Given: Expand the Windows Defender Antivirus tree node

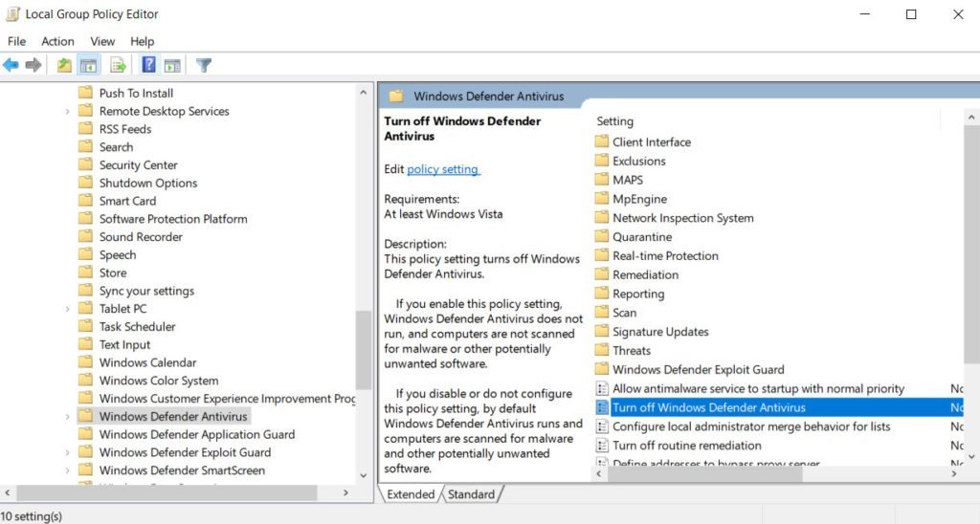Looking at the screenshot, I should point(68,416).
